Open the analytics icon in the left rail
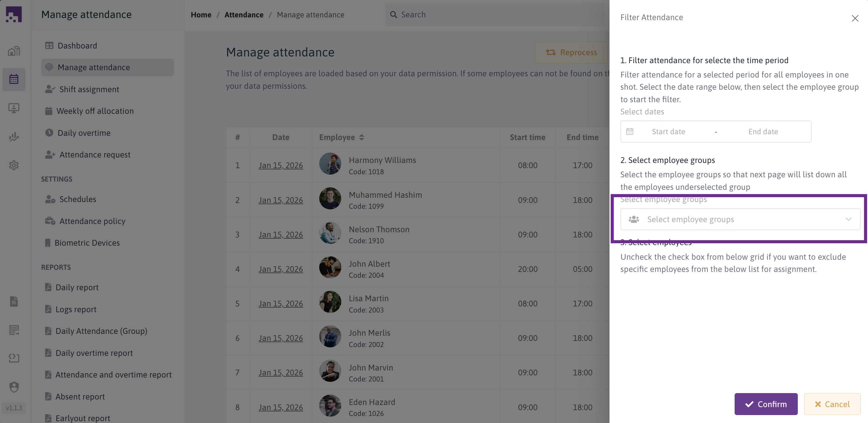Image resolution: width=868 pixels, height=423 pixels. [14, 137]
